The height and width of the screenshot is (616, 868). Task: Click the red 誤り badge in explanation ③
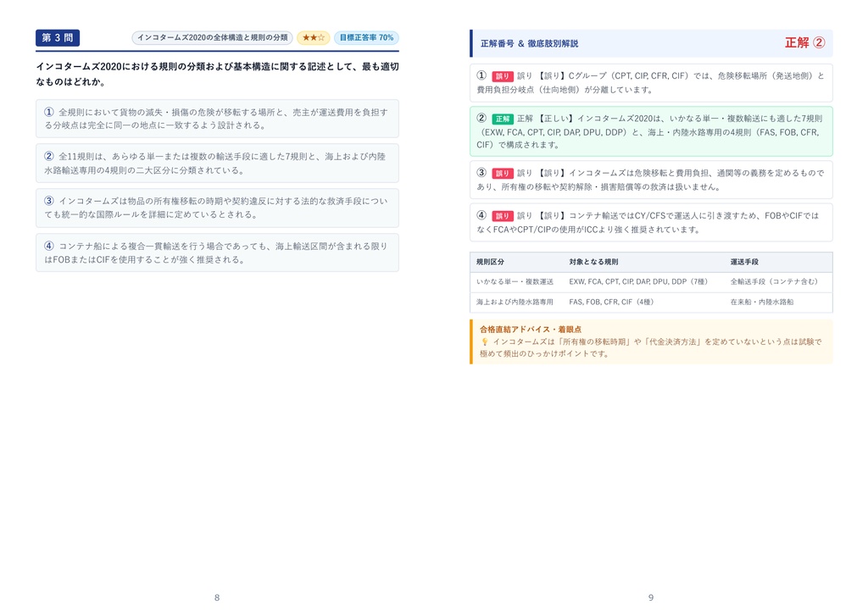click(x=502, y=173)
